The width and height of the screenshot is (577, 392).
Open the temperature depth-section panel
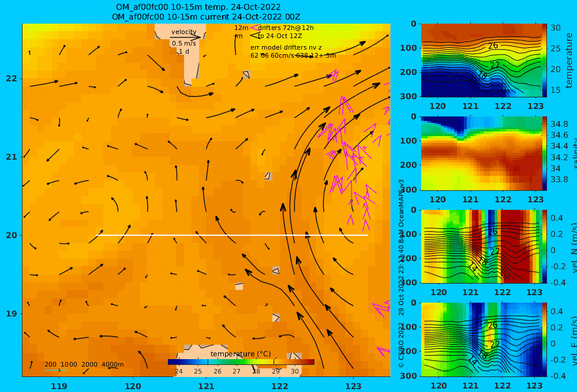coord(481,61)
